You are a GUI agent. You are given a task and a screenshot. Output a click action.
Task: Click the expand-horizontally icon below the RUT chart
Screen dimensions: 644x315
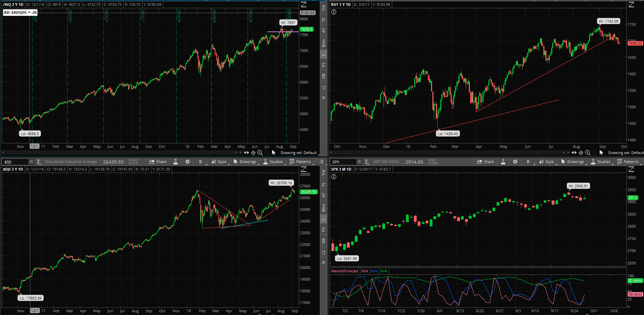click(574, 152)
